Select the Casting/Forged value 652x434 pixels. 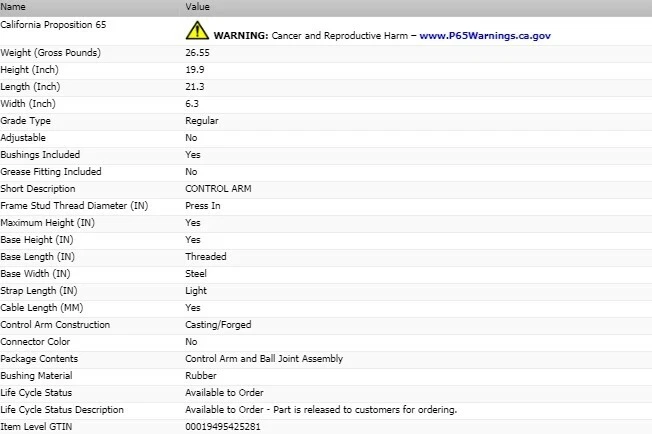tap(218, 326)
